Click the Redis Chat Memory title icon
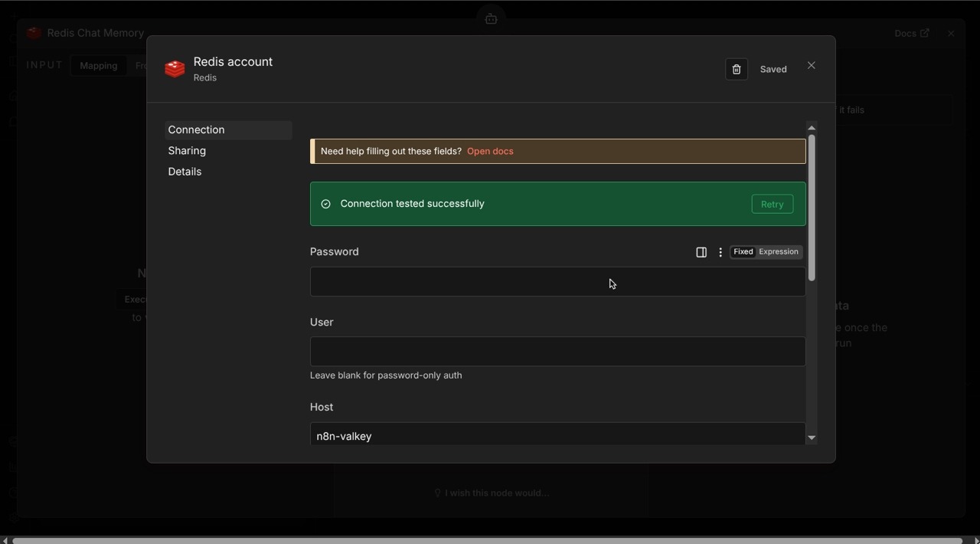 tap(34, 33)
